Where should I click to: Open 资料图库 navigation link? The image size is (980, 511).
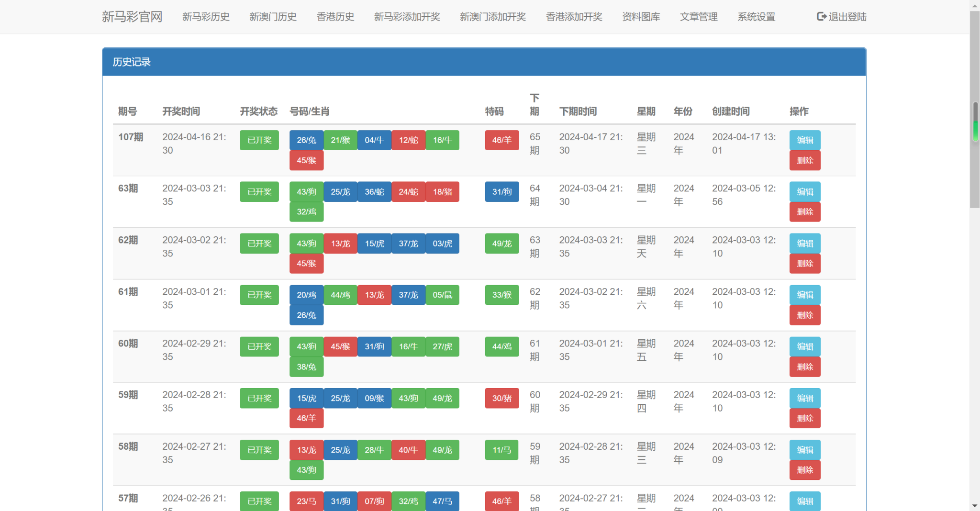[641, 17]
